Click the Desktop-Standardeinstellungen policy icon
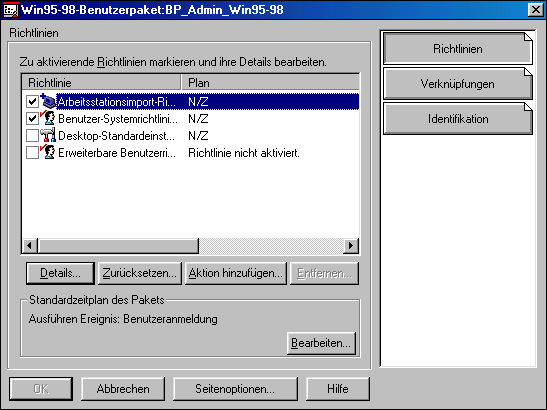The image size is (547, 410). click(48, 135)
